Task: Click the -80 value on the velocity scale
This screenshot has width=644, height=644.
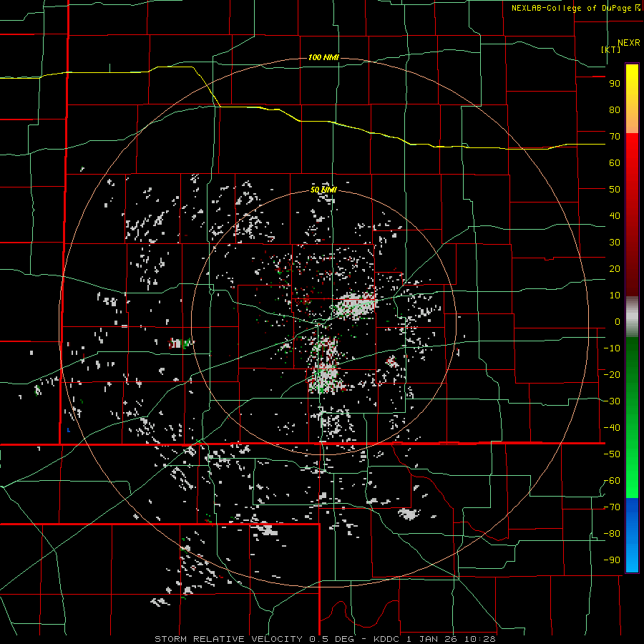Action: (x=612, y=534)
